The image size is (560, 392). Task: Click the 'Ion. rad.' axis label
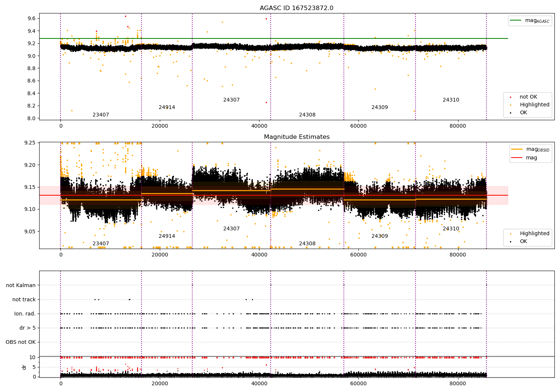(25, 314)
